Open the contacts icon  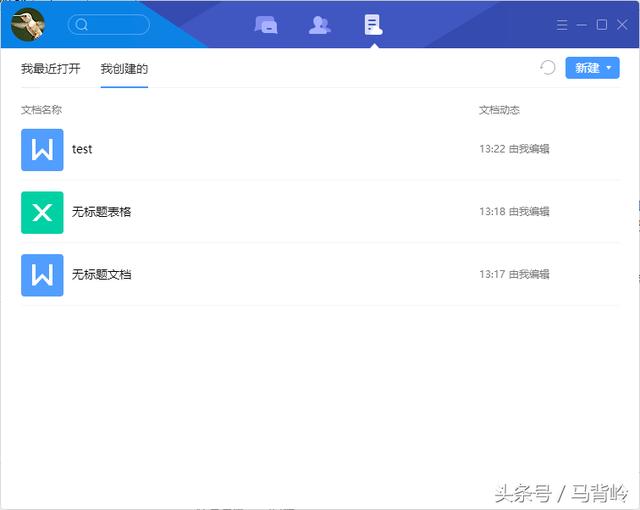pos(320,24)
